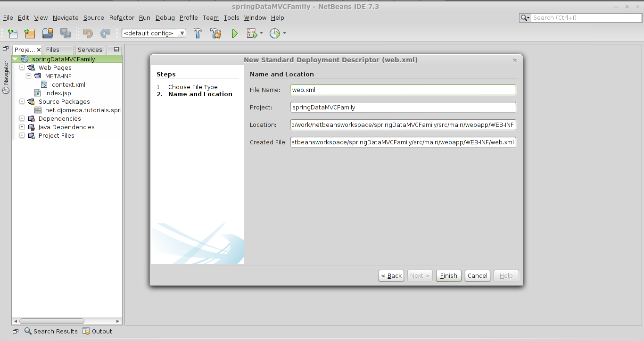
Task: Expand the Project Files node
Action: [x=22, y=135]
